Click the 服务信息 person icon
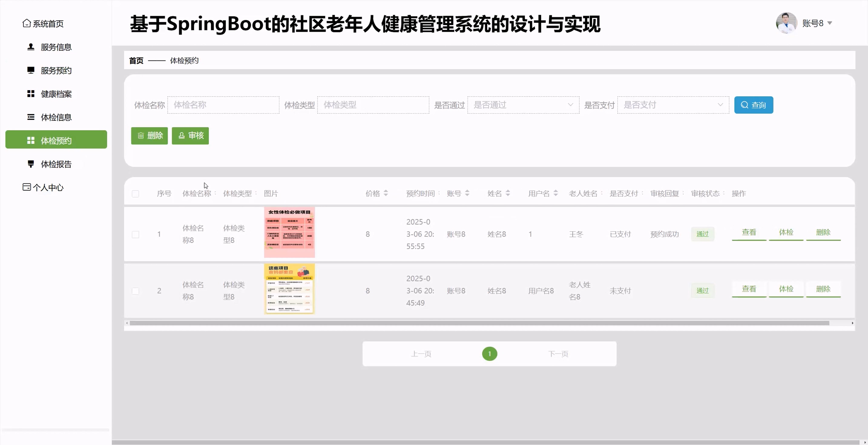Viewport: 868px width, 445px height. coord(31,47)
